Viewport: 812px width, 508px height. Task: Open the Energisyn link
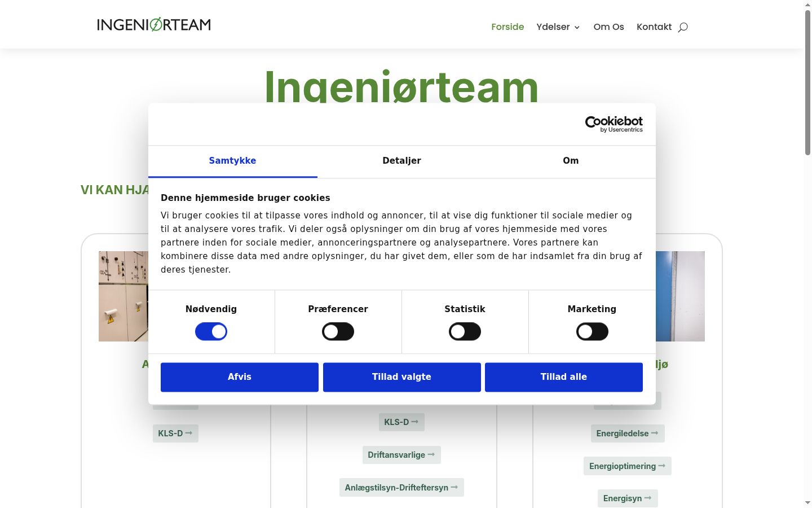point(628,498)
